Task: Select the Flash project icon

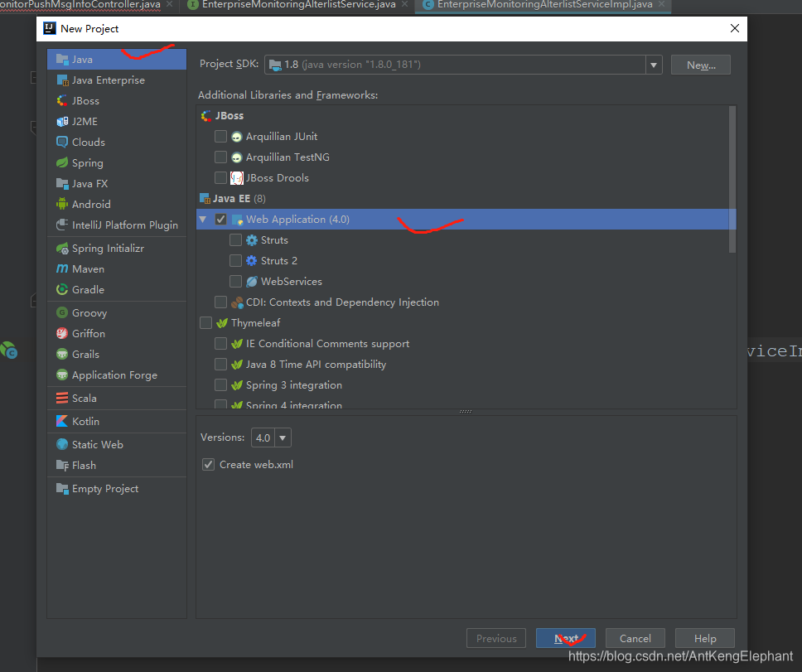Action: 62,466
